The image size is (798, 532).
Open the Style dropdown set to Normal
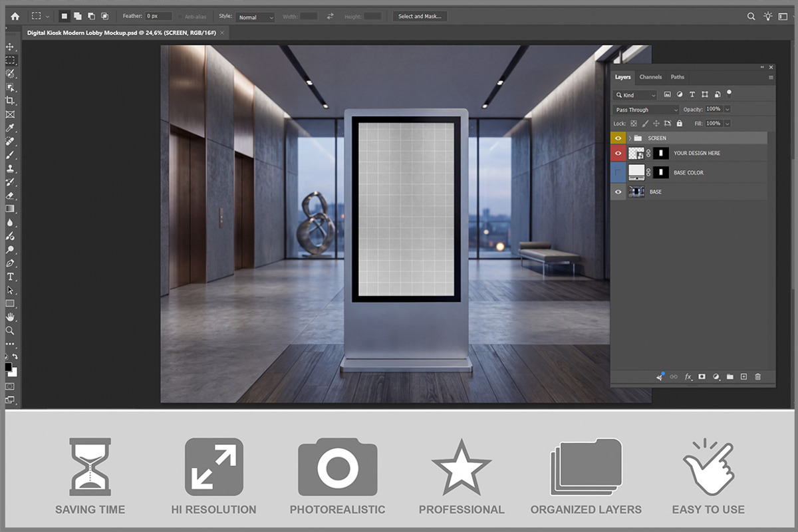tap(255, 17)
